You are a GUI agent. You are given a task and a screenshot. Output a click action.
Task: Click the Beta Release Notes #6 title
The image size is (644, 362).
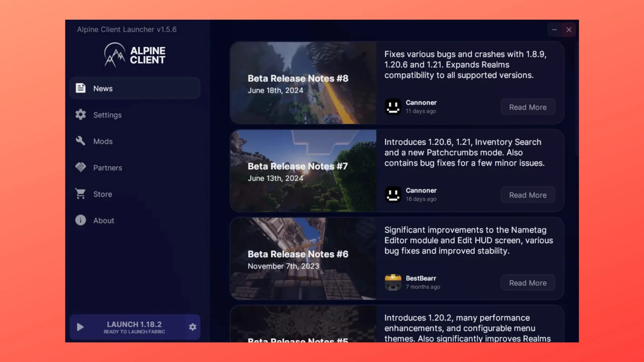(298, 254)
